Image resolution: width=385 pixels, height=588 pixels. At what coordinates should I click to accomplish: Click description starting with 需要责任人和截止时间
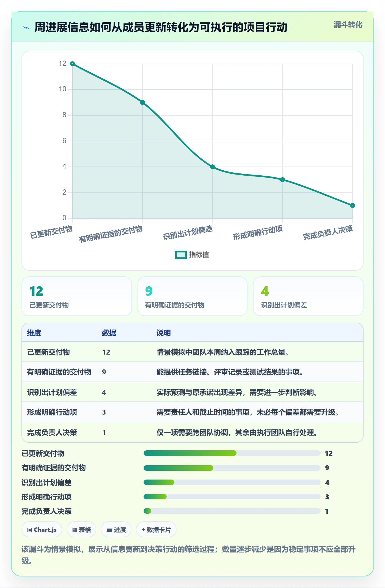[x=248, y=412]
